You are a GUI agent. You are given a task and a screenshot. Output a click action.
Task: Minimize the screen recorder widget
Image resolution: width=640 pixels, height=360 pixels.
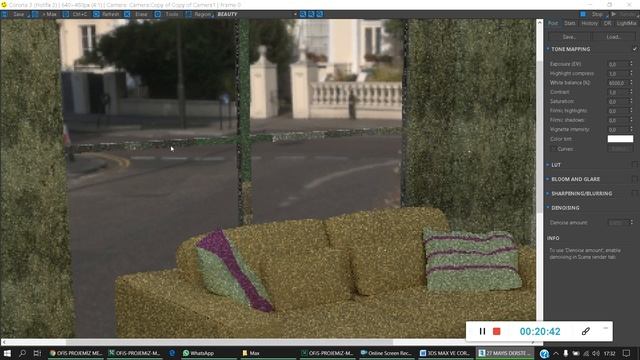605,328
